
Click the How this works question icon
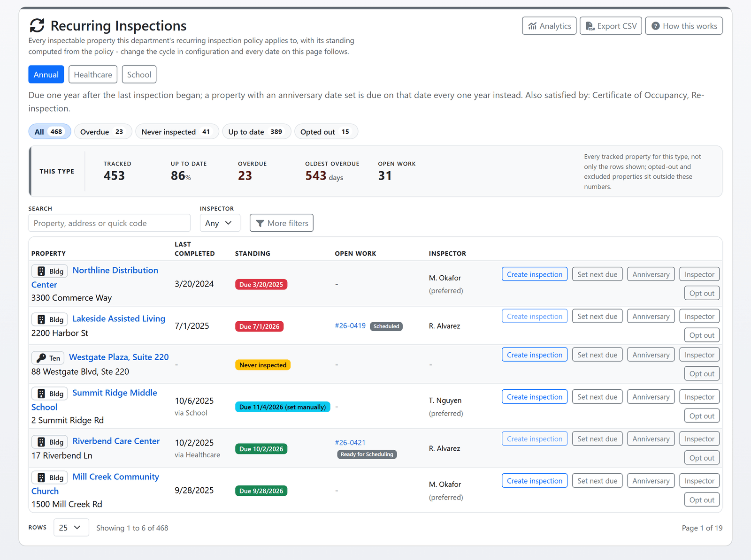656,26
